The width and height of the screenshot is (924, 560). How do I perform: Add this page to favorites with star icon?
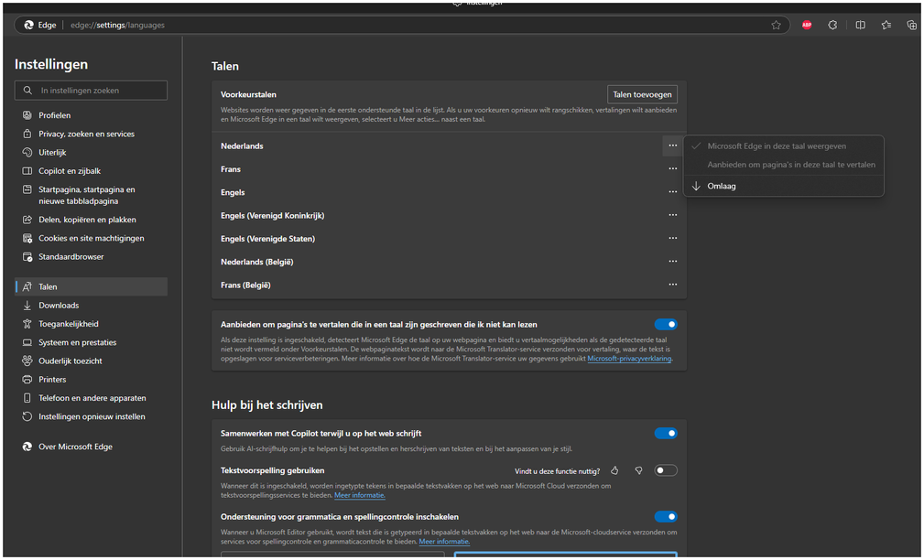click(776, 25)
